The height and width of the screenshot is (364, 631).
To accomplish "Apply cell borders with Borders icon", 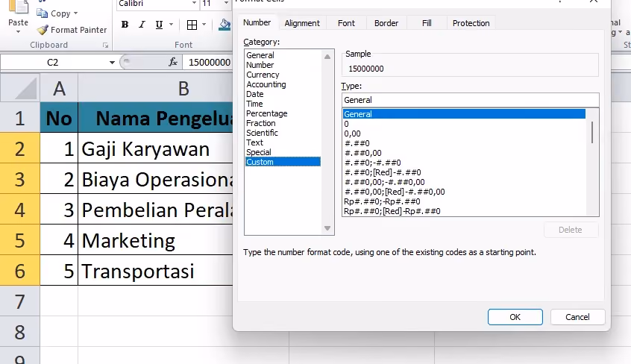I will point(192,25).
